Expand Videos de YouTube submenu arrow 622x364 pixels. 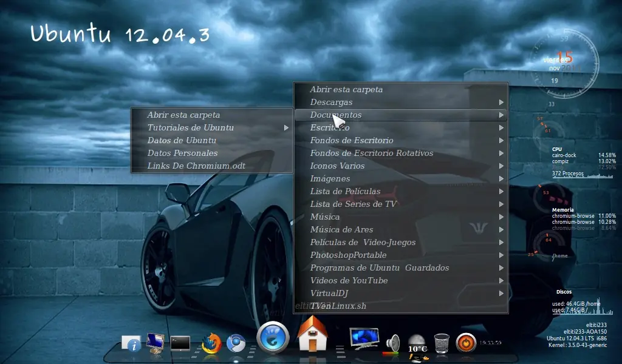click(x=501, y=281)
